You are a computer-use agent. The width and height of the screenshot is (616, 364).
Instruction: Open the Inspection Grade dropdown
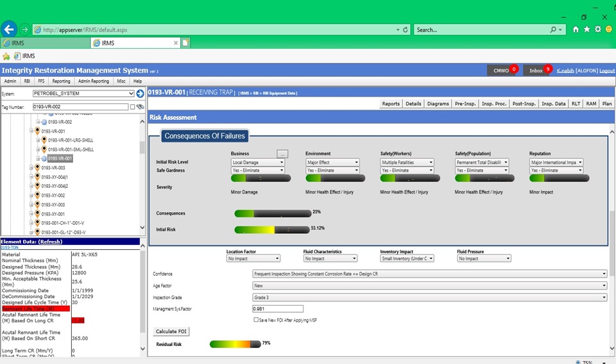[x=429, y=297]
